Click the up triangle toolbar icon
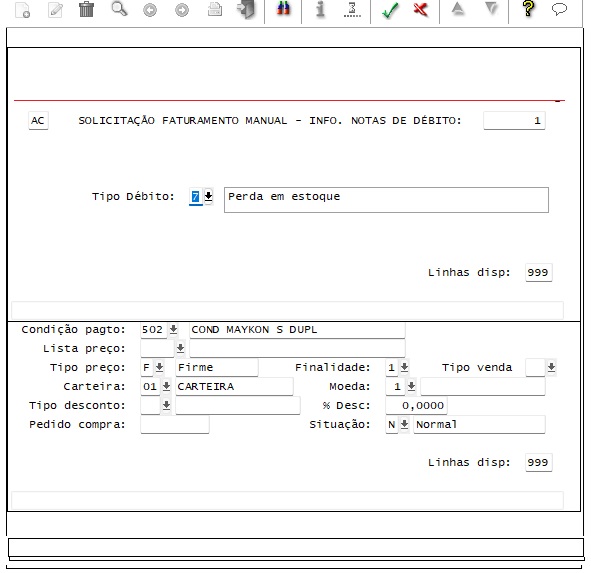591x573 pixels. tap(458, 9)
